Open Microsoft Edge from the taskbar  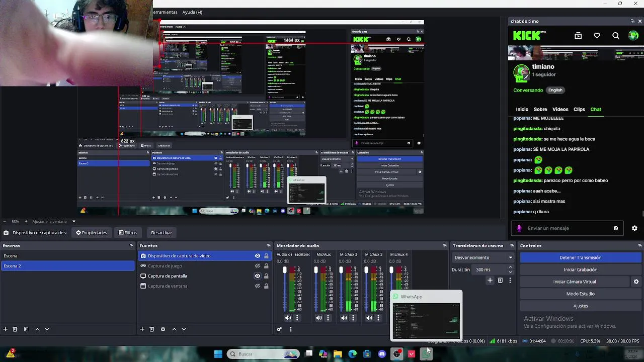(x=352, y=354)
